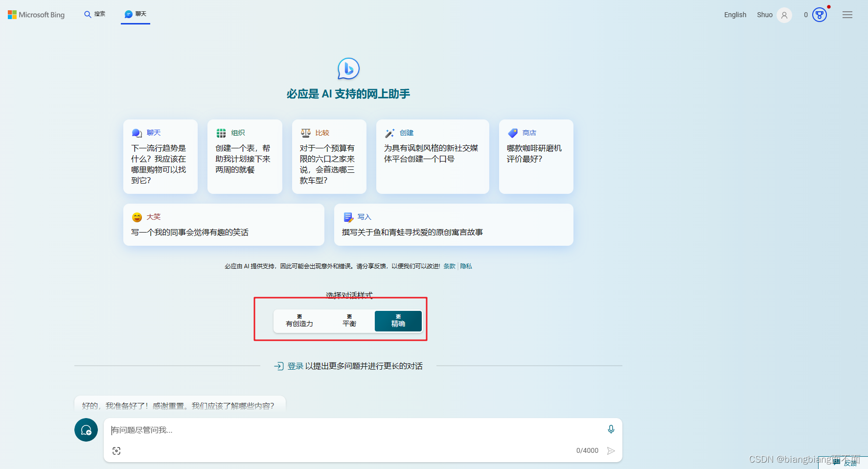Start a new topic with broom button
The height and width of the screenshot is (469, 868).
coord(86,430)
